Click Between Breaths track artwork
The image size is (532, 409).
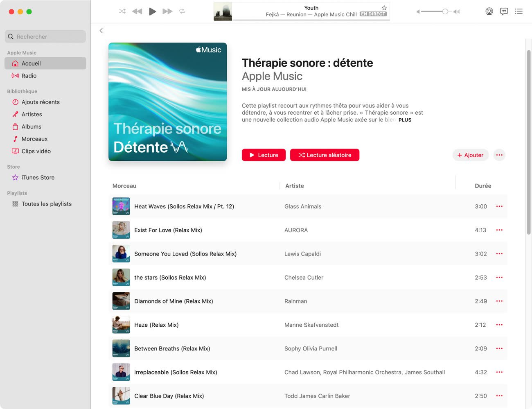(121, 349)
